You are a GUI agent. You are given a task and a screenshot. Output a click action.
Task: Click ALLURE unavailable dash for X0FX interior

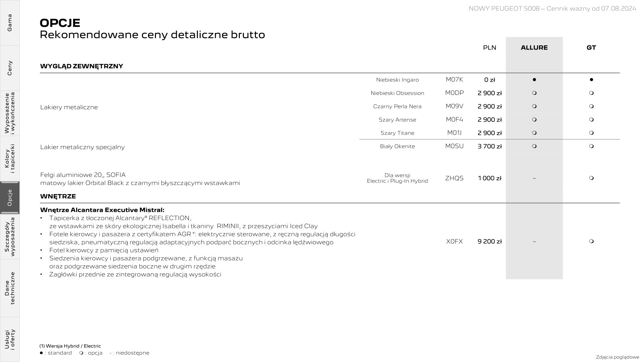click(x=534, y=241)
